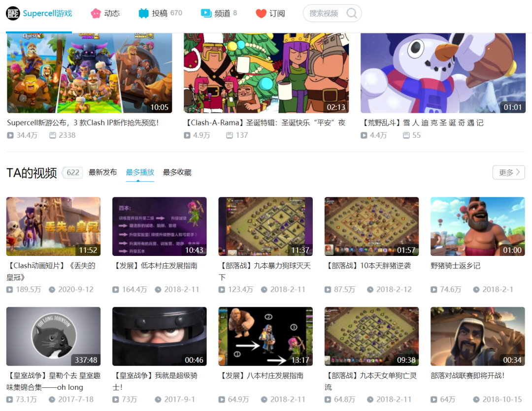Click the 【部落战】10本天胖猪逆袭 title

(368, 265)
